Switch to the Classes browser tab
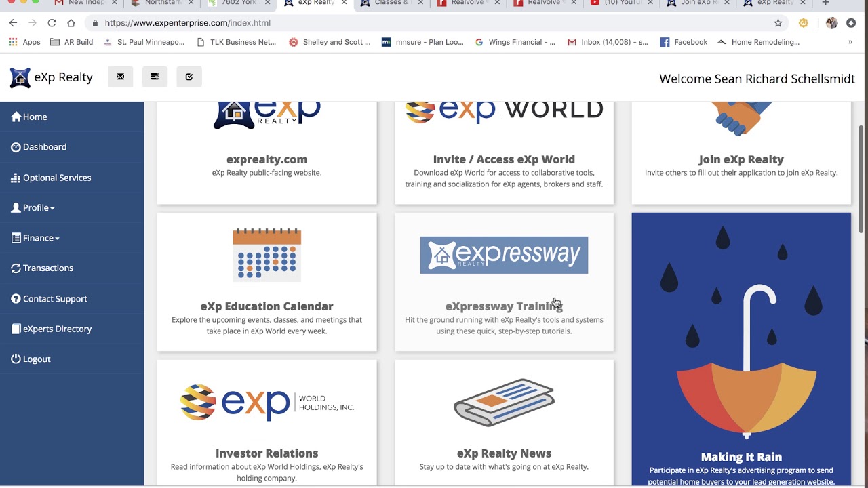This screenshot has height=488, width=868. coord(390,3)
